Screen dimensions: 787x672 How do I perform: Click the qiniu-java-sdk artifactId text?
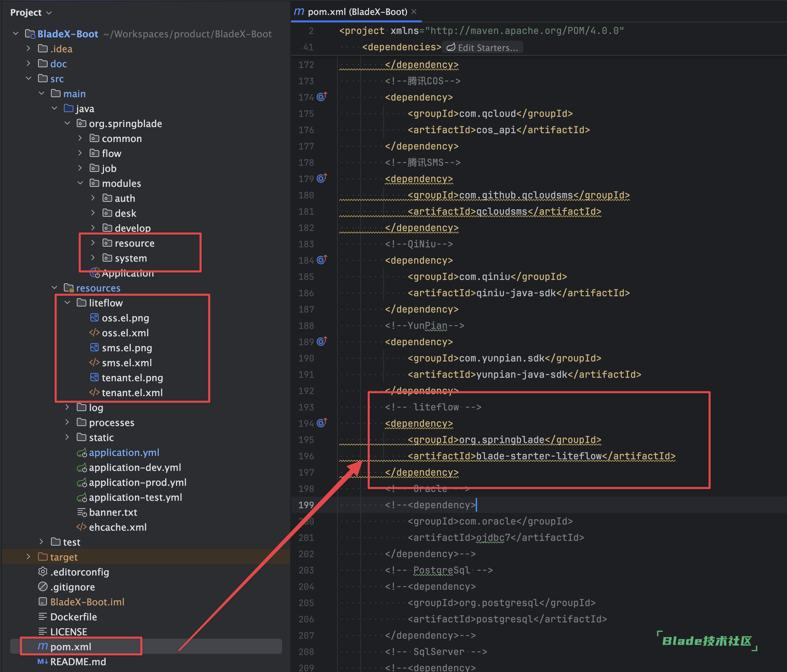point(516,293)
